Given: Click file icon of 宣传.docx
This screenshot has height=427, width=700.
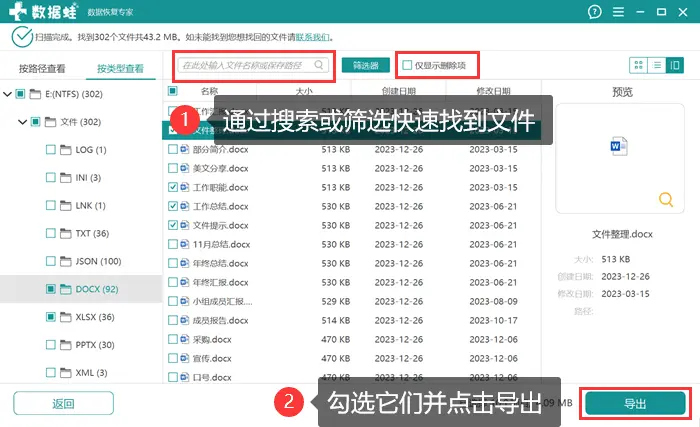Looking at the screenshot, I should coord(185,358).
